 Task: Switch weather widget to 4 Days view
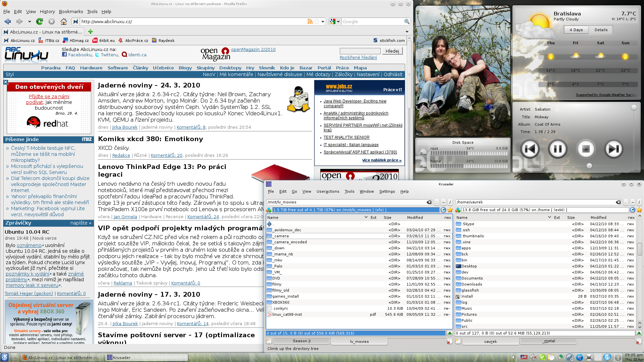[576, 30]
